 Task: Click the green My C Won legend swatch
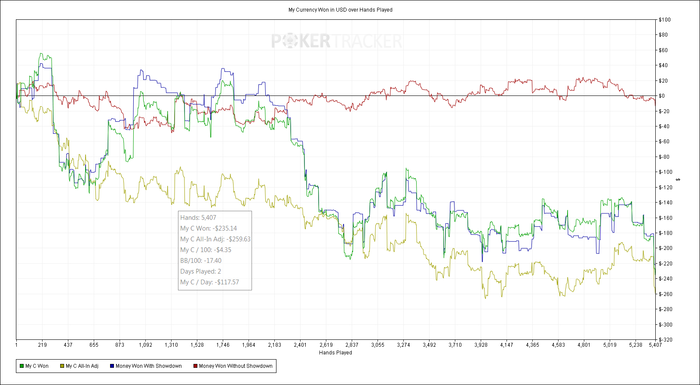coord(21,366)
